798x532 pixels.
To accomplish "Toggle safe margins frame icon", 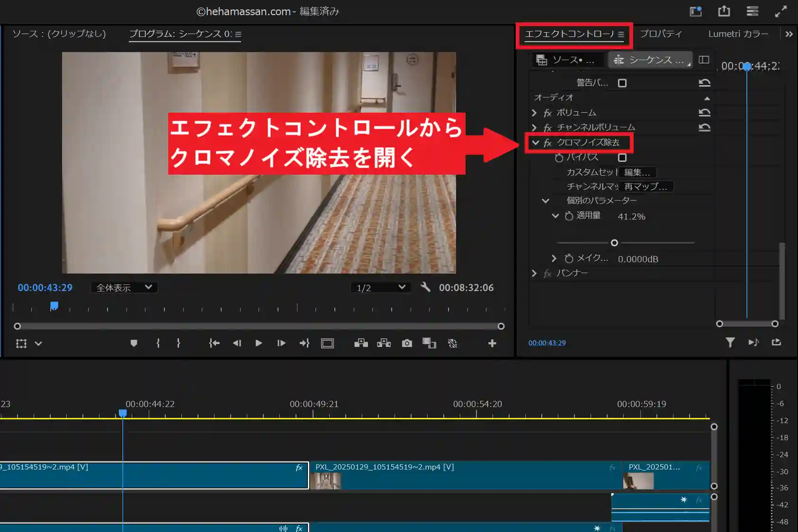I will pyautogui.click(x=327, y=343).
